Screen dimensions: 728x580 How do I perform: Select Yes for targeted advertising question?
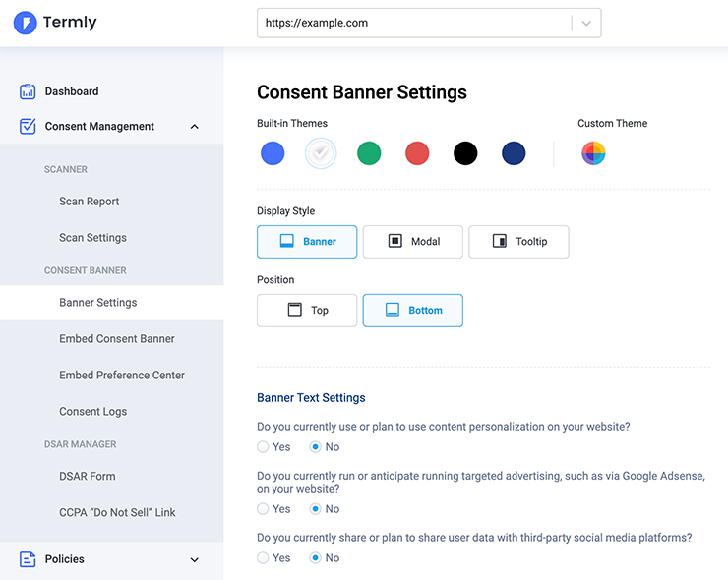coord(263,509)
